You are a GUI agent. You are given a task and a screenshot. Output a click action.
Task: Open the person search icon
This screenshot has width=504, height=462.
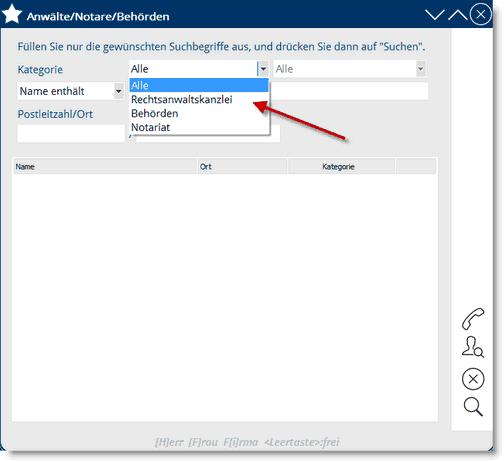pyautogui.click(x=473, y=347)
